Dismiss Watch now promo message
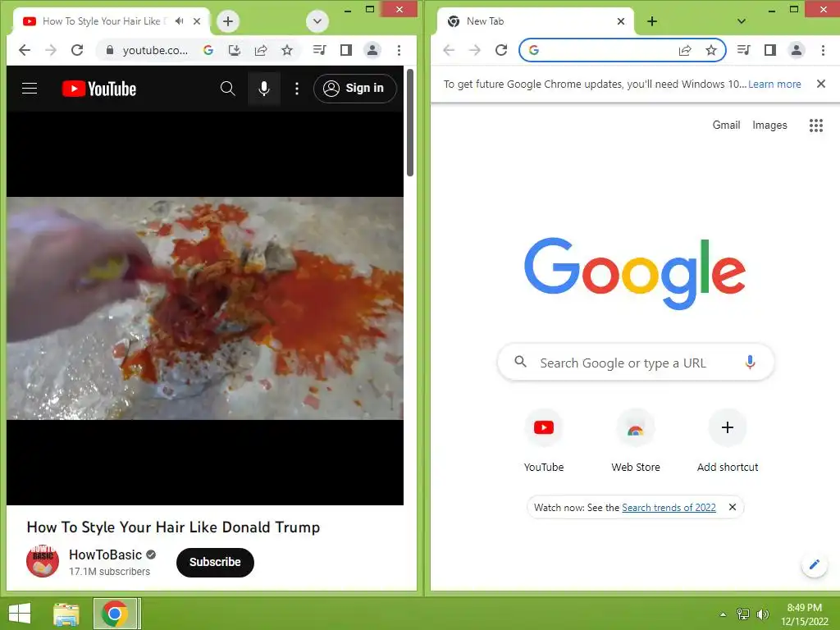Image resolution: width=840 pixels, height=630 pixels. tap(733, 507)
